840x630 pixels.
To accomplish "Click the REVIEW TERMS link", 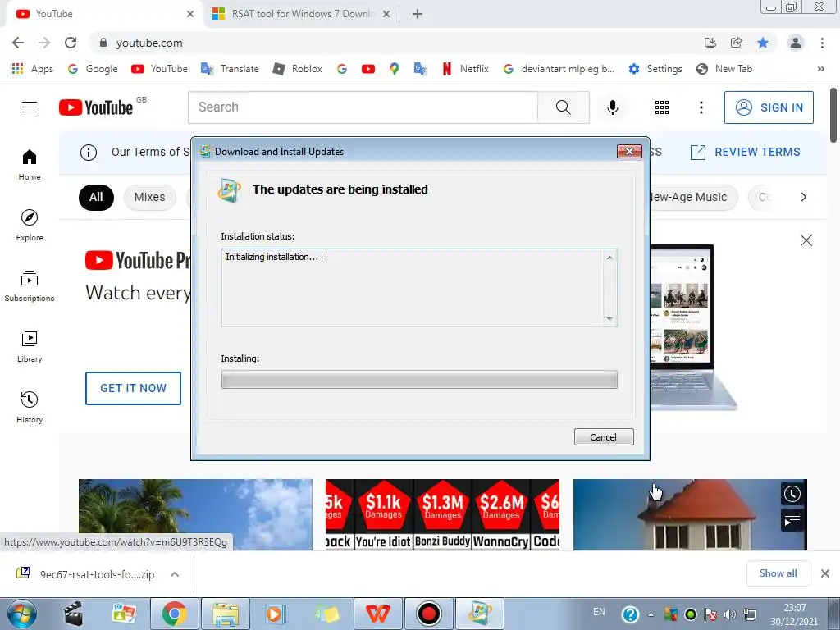I will [745, 152].
